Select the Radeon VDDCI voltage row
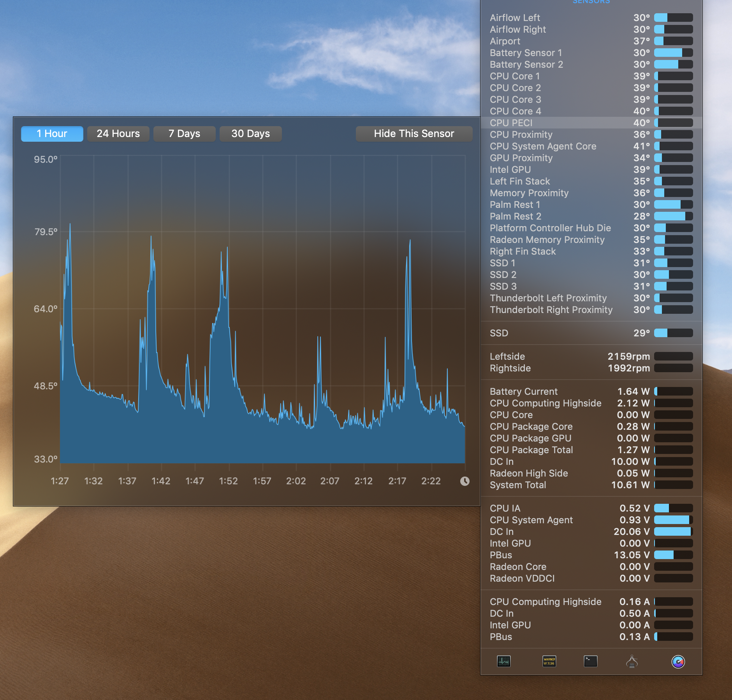Image resolution: width=732 pixels, height=700 pixels. pos(591,578)
